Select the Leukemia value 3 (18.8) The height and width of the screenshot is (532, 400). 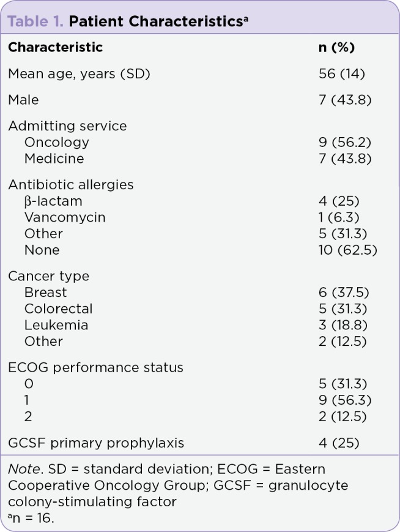(343, 325)
